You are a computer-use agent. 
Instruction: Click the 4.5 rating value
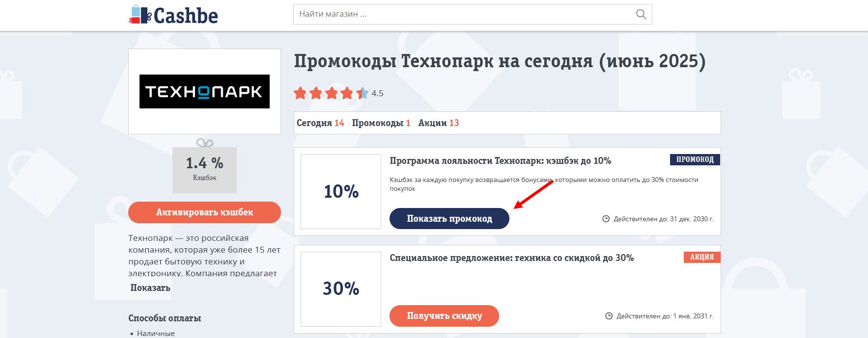pos(377,93)
